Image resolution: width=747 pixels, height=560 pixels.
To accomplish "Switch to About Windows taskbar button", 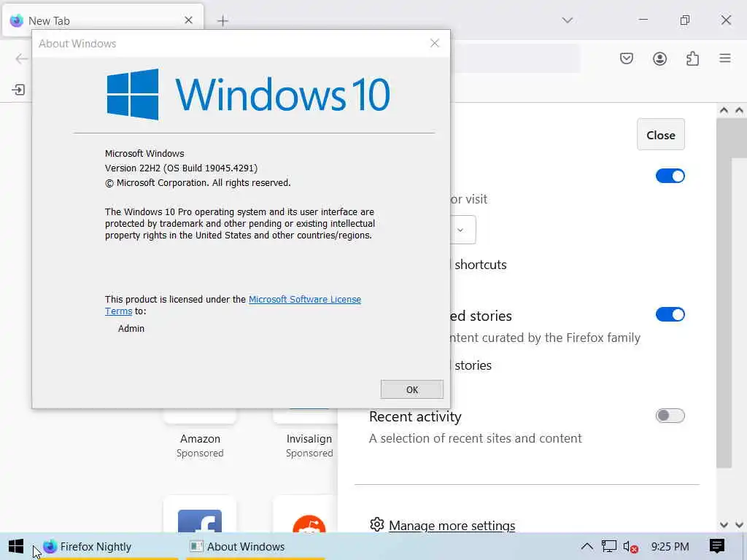I will [255, 546].
